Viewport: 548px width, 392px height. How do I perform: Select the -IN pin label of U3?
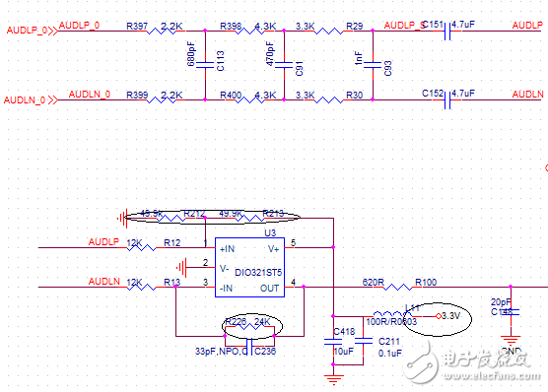(226, 289)
